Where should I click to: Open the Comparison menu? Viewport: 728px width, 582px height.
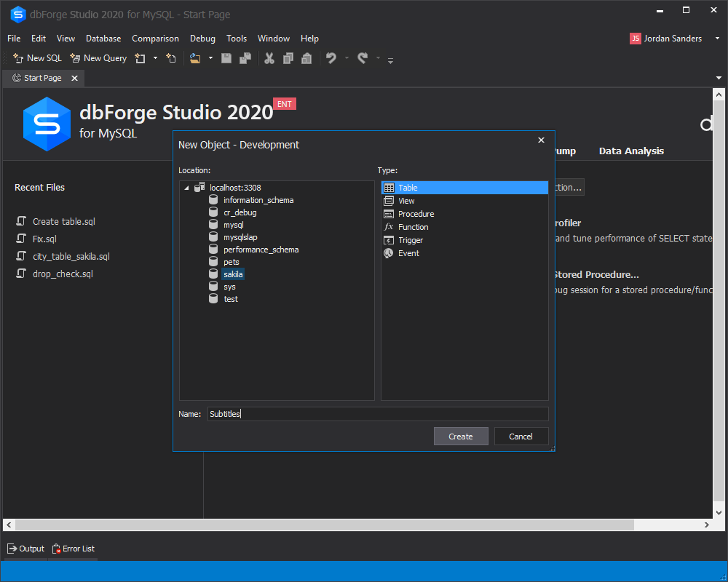(156, 39)
